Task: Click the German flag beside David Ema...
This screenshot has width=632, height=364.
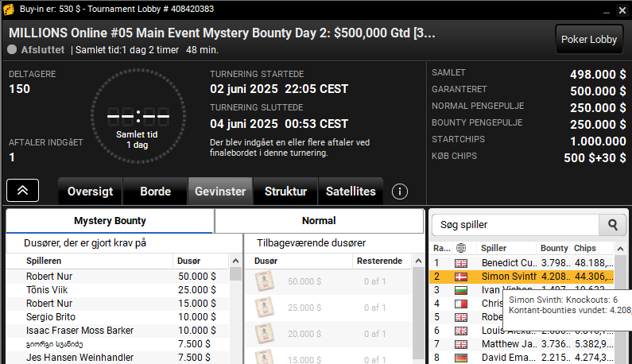Action: point(461,358)
